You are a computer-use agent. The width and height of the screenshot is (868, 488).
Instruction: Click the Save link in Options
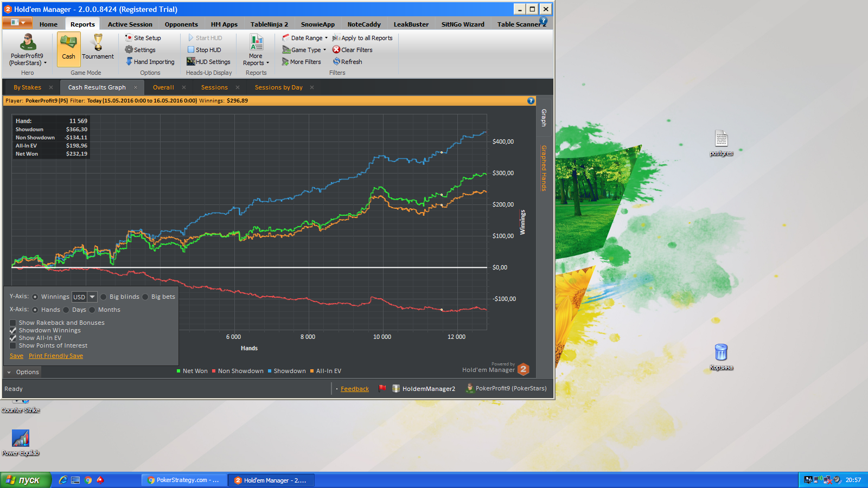[x=16, y=356]
